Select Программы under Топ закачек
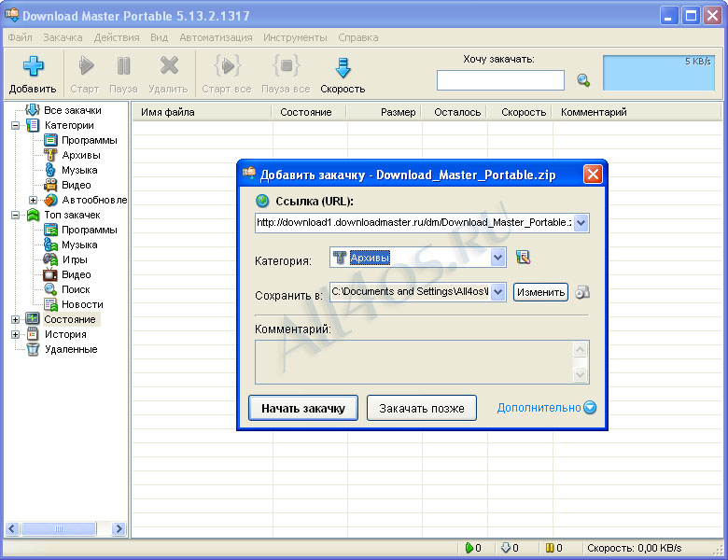The image size is (728, 560). [90, 230]
